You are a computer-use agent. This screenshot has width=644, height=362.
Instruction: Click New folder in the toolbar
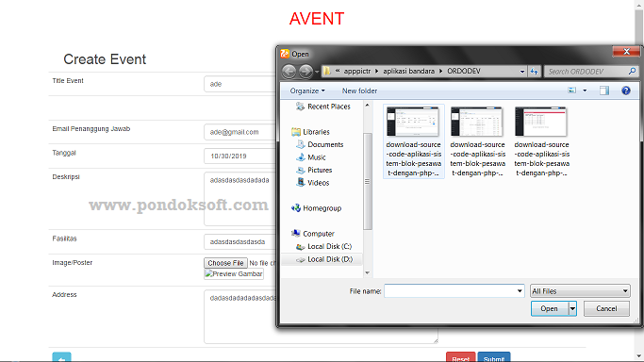pyautogui.click(x=359, y=90)
